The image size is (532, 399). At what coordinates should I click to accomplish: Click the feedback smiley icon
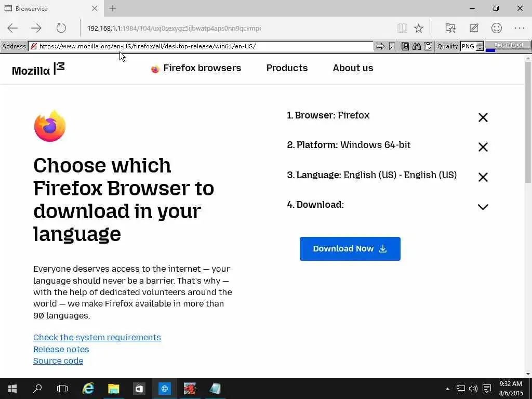[x=496, y=28]
